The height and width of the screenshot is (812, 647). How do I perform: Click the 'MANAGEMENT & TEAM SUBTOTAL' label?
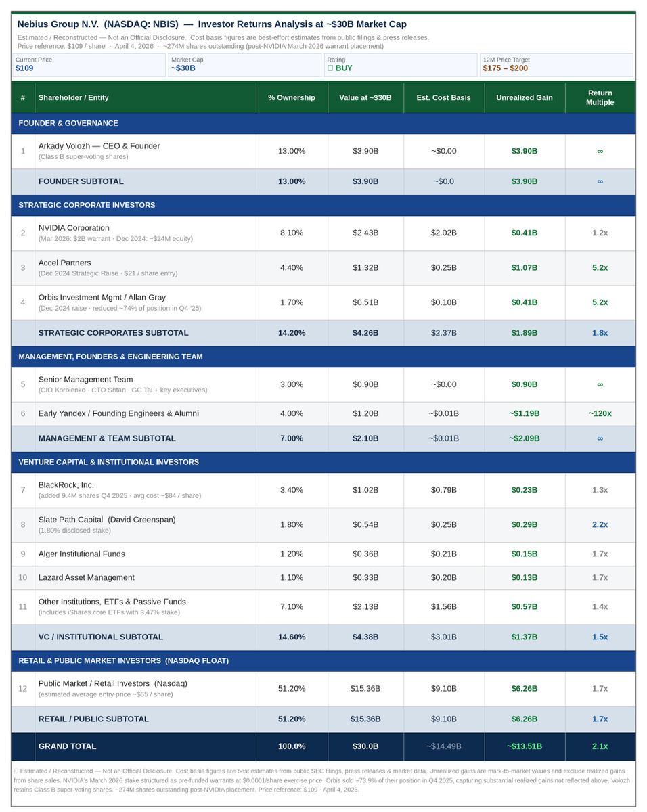(x=107, y=438)
